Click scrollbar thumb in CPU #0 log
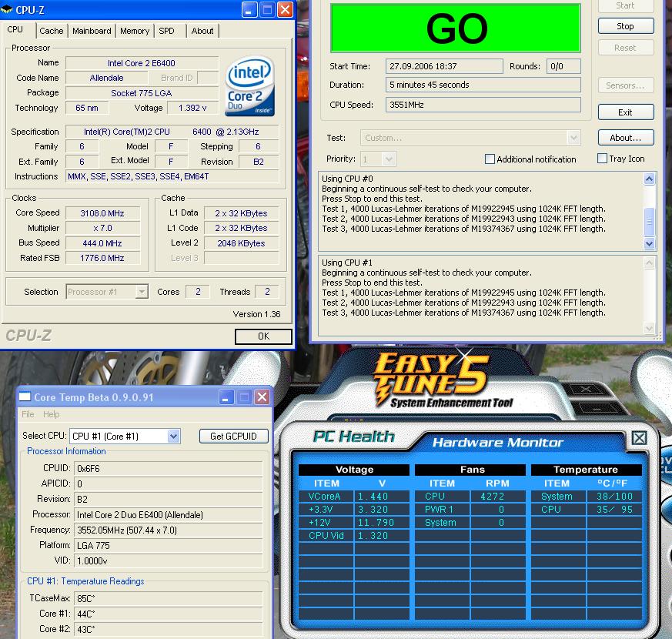 click(x=649, y=222)
